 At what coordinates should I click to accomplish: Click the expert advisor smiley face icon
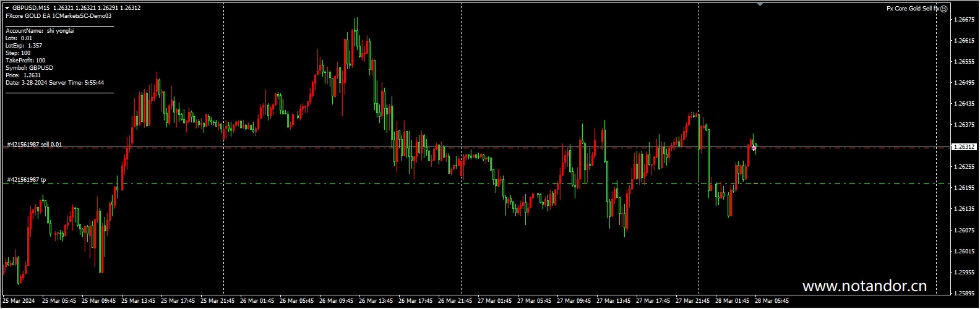[x=943, y=9]
